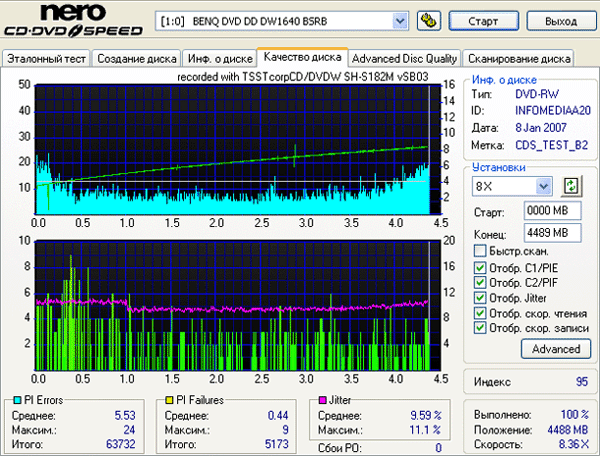Viewport: 600px width, 456px height.
Task: Open the Advanced Disc Quality tab
Action: (x=405, y=59)
